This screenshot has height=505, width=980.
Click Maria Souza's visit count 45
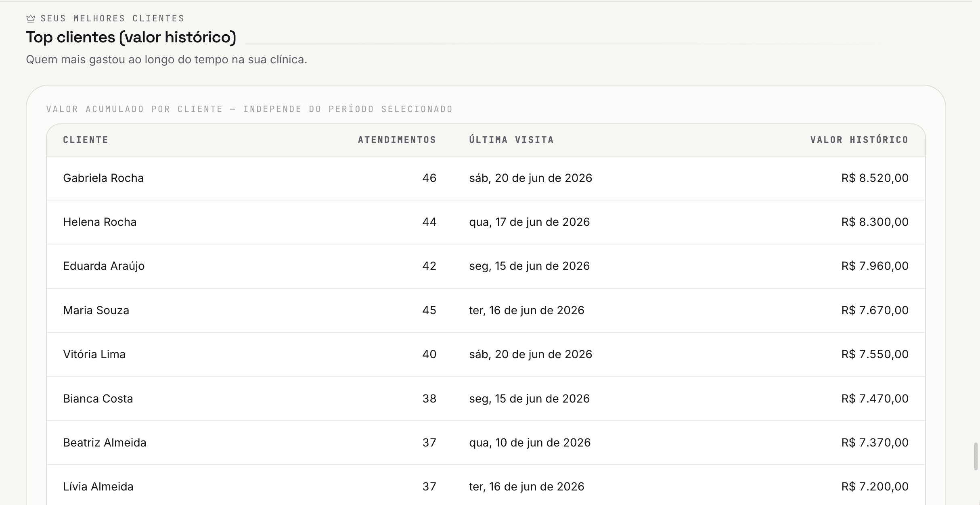pyautogui.click(x=429, y=310)
